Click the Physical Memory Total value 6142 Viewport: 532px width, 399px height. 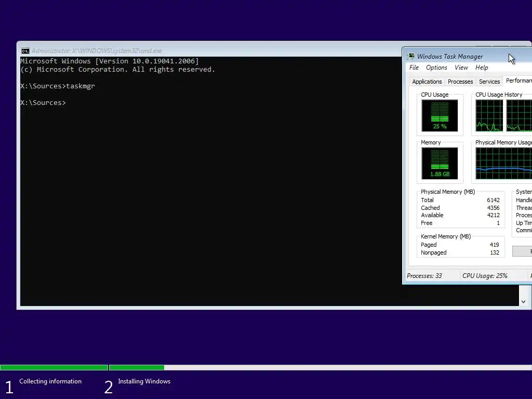(493, 200)
